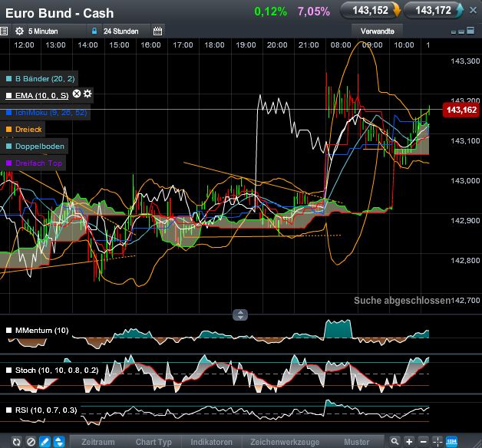Open the Zeitraum menu
The image size is (482, 448).
tap(98, 442)
